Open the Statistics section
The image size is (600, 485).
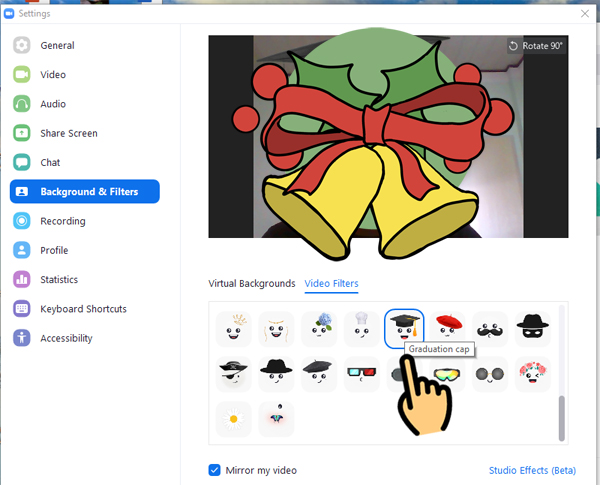(60, 280)
